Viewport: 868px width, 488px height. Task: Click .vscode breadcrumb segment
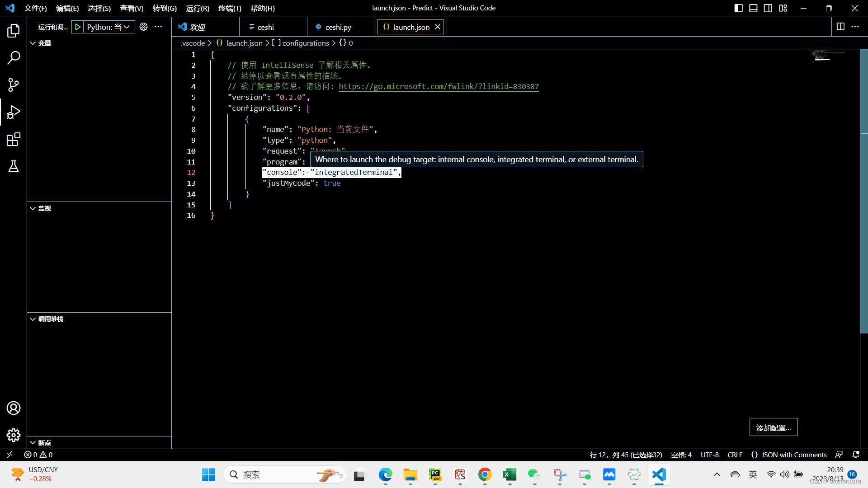click(x=193, y=43)
